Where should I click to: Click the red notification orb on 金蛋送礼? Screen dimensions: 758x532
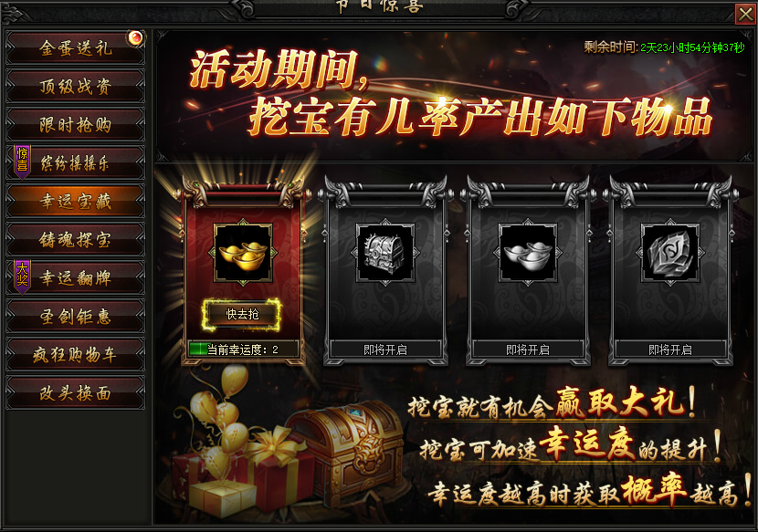135,37
